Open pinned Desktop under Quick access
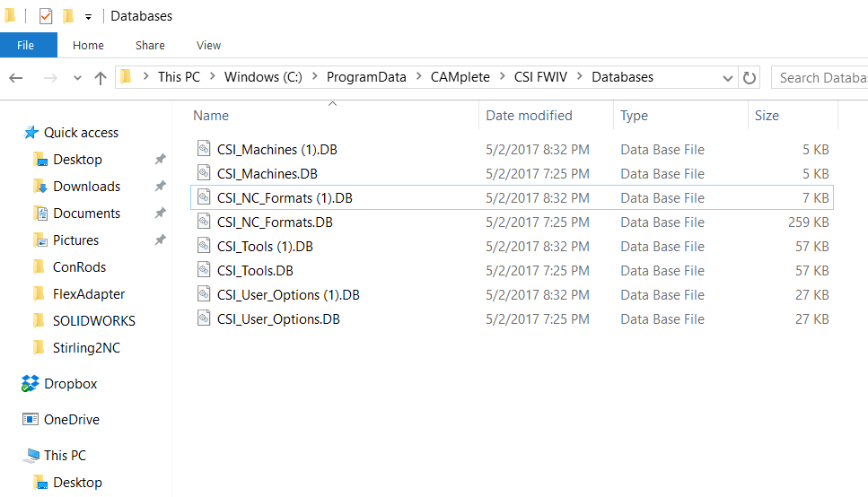 pyautogui.click(x=77, y=160)
